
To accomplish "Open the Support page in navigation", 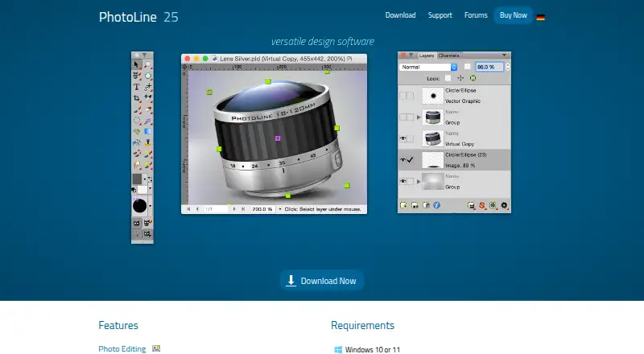I will click(x=440, y=15).
